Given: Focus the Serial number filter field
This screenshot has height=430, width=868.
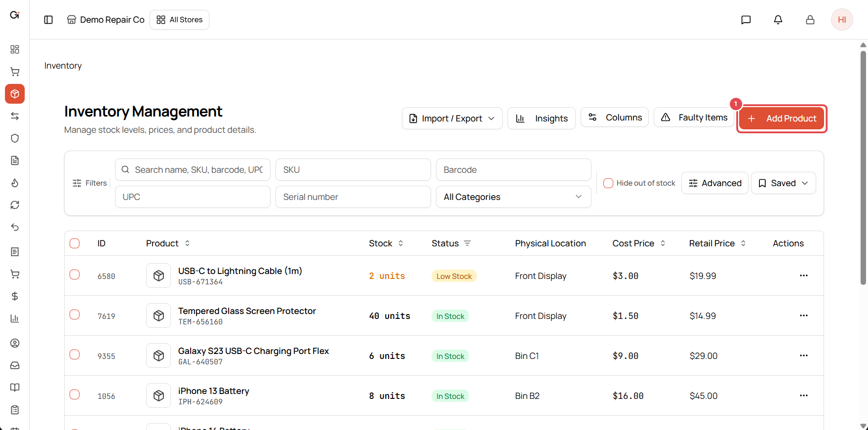Looking at the screenshot, I should (x=353, y=197).
